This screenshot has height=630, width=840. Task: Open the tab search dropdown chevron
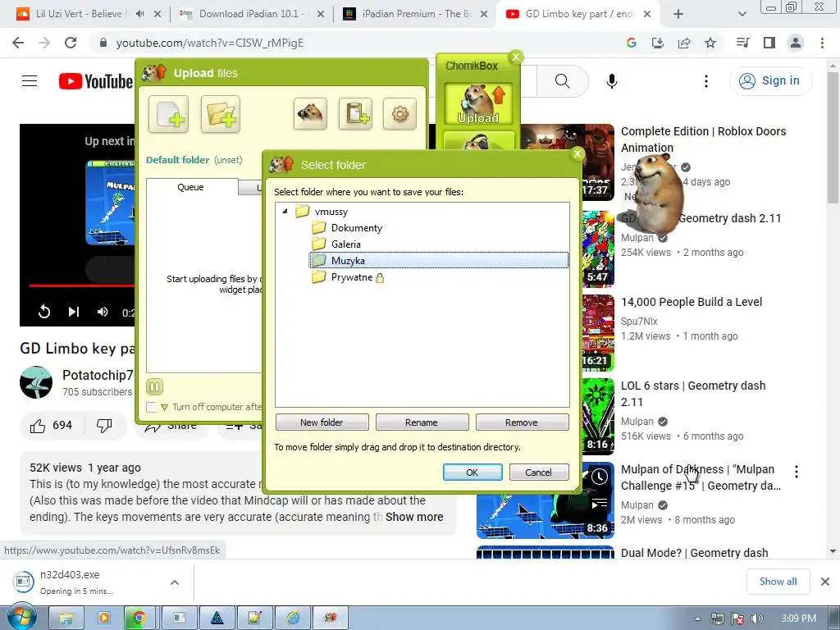point(742,14)
